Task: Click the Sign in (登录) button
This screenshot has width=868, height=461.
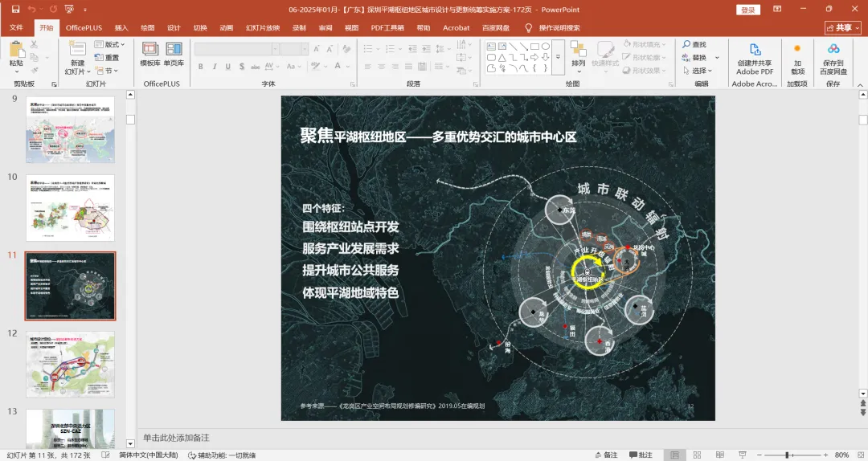Action: 748,10
